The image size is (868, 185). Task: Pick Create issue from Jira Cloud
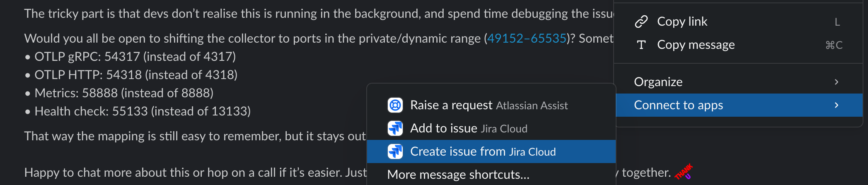(x=483, y=151)
